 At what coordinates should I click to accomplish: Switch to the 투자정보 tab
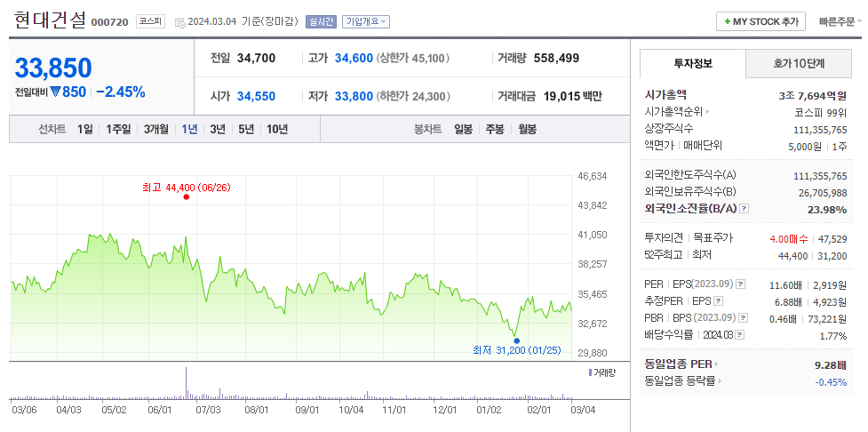[693, 63]
